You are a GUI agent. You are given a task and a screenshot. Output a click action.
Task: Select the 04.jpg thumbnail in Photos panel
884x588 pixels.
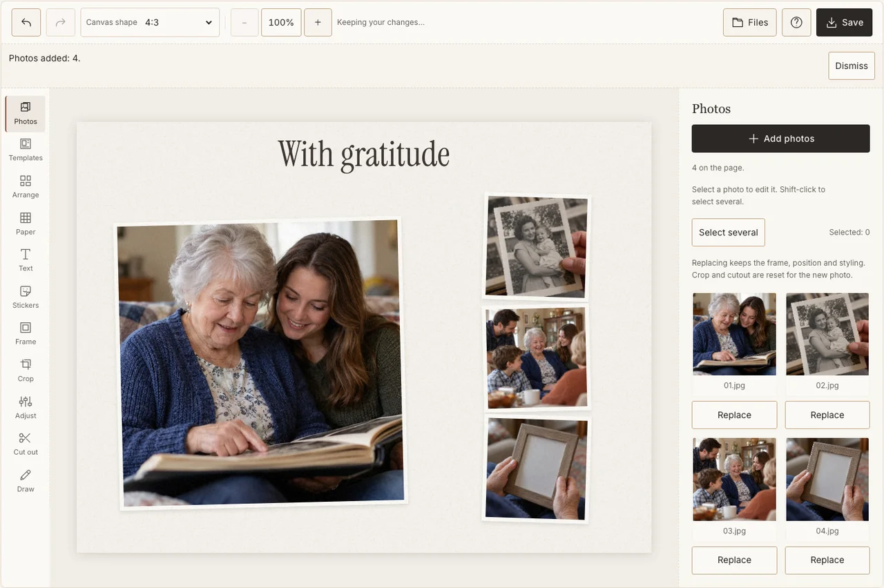point(827,479)
